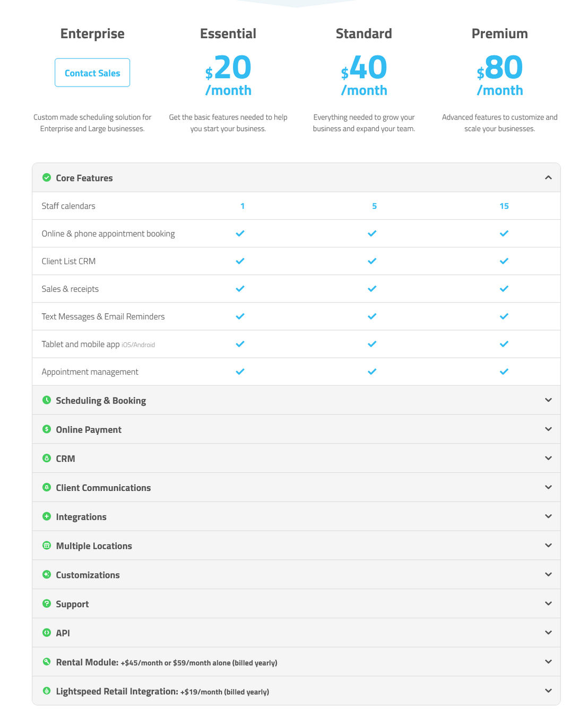Click the $80/month Premium price

[x=500, y=75]
